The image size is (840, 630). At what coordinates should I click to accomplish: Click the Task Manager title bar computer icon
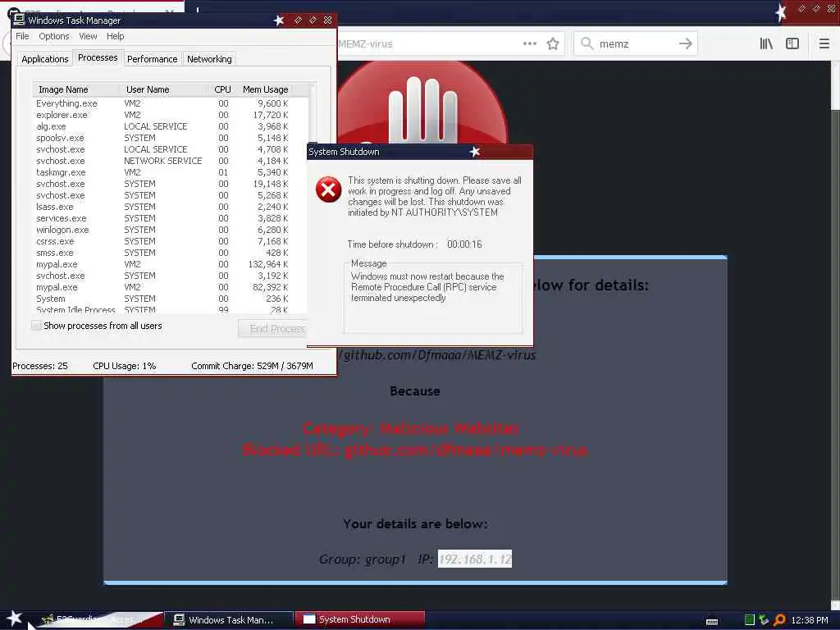point(20,20)
